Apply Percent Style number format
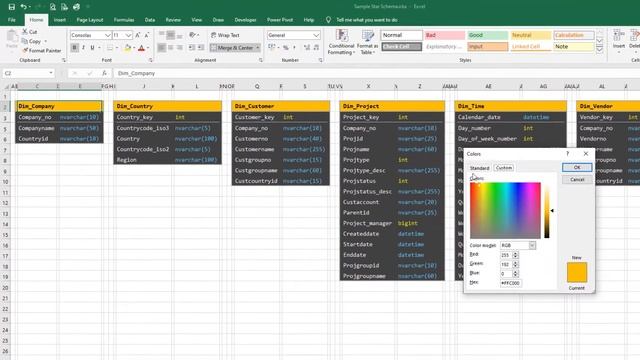 click(286, 48)
